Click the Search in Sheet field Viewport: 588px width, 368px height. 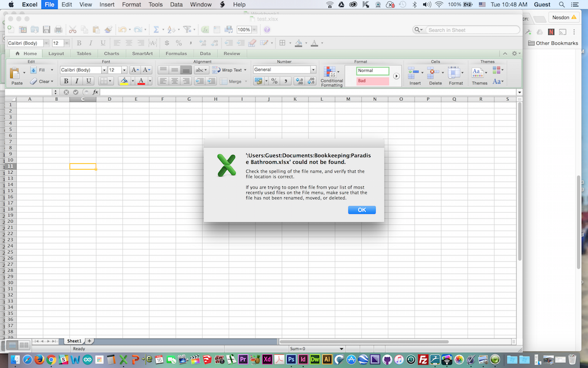pos(473,30)
